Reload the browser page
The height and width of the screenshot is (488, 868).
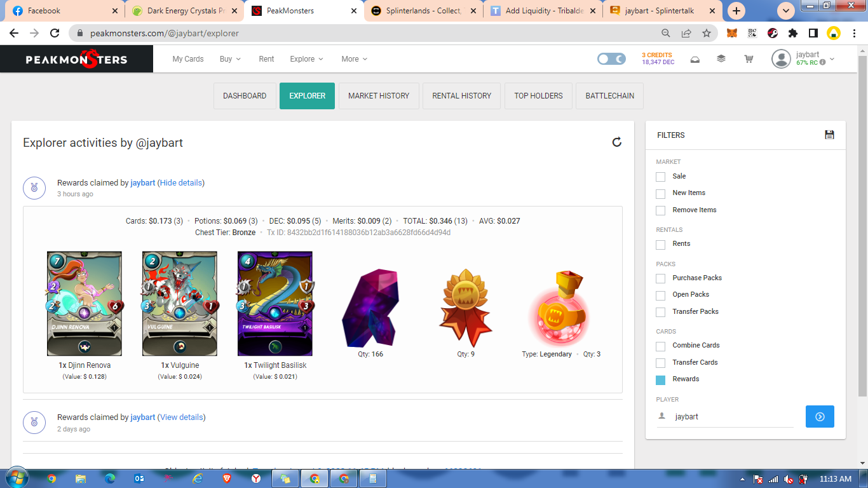pos(55,33)
